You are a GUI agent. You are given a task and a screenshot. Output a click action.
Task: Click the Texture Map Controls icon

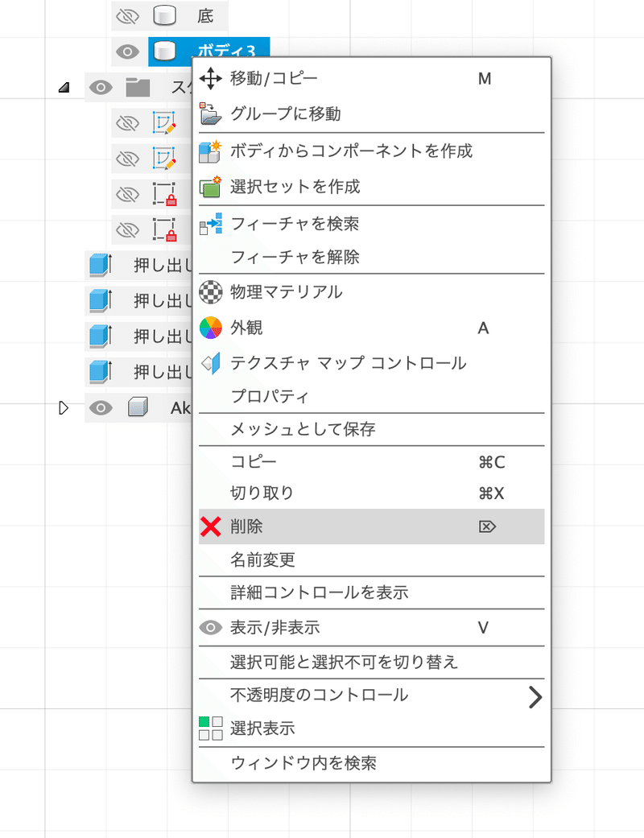(210, 363)
